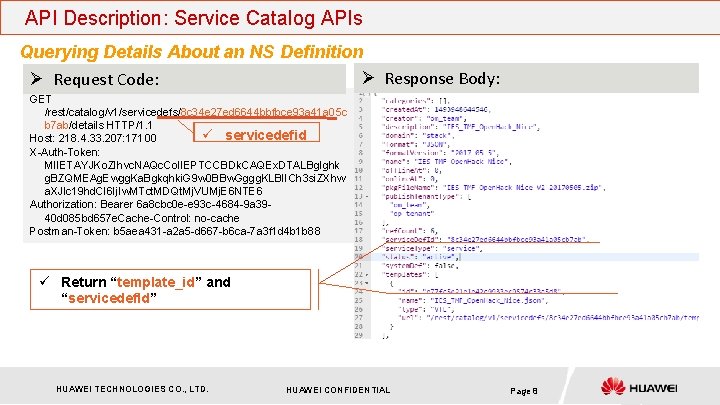Open the underlined servicedefs ID link
Screen dimensions: 720x405
tap(264, 112)
